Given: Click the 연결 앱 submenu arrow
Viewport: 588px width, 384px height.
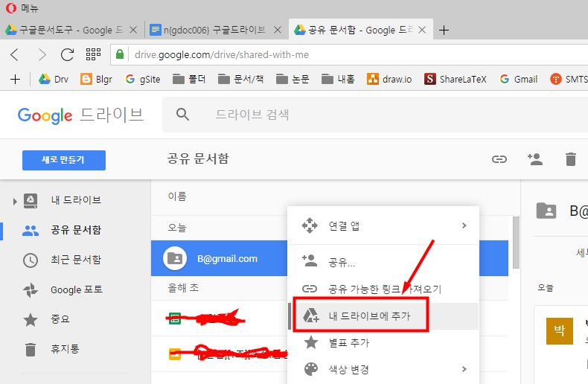Looking at the screenshot, I should click(x=464, y=225).
